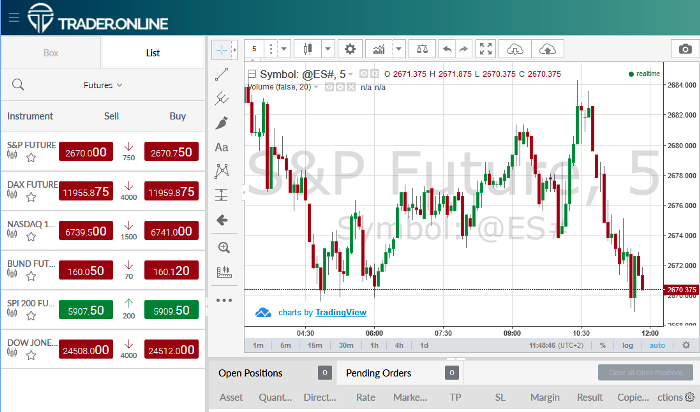The width and height of the screenshot is (700, 412).
Task: Switch to the List view tab
Action: click(x=153, y=53)
